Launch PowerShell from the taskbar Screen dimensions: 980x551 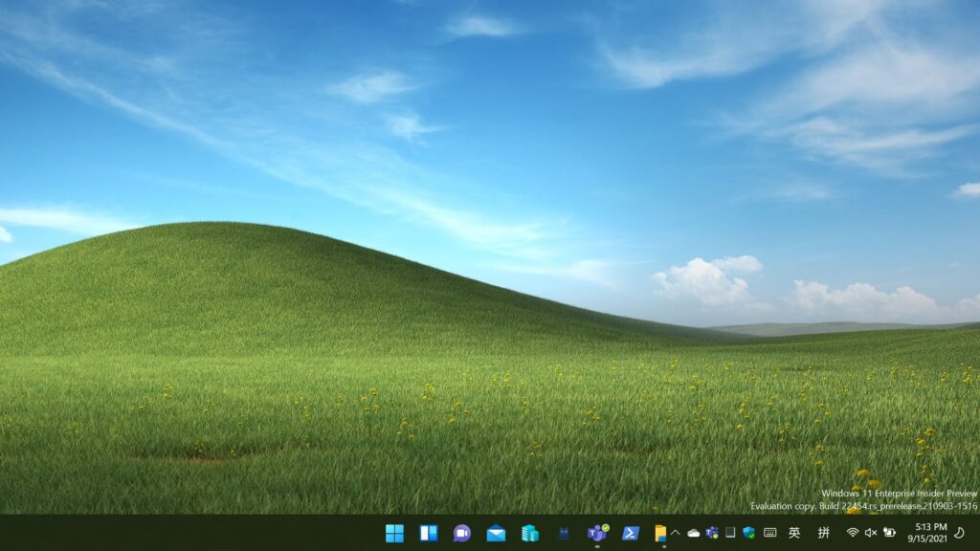coord(631,533)
